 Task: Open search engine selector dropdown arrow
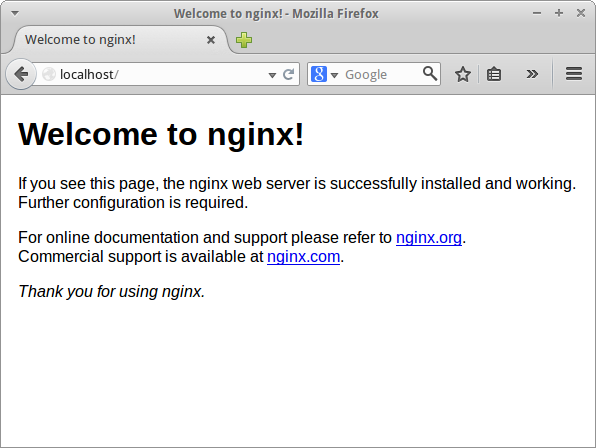click(334, 75)
